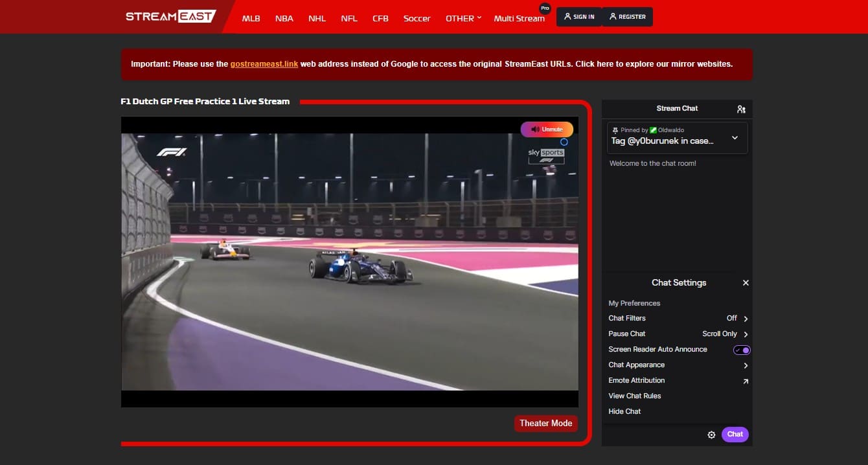Open Emote Attribution external link arrow

click(746, 381)
